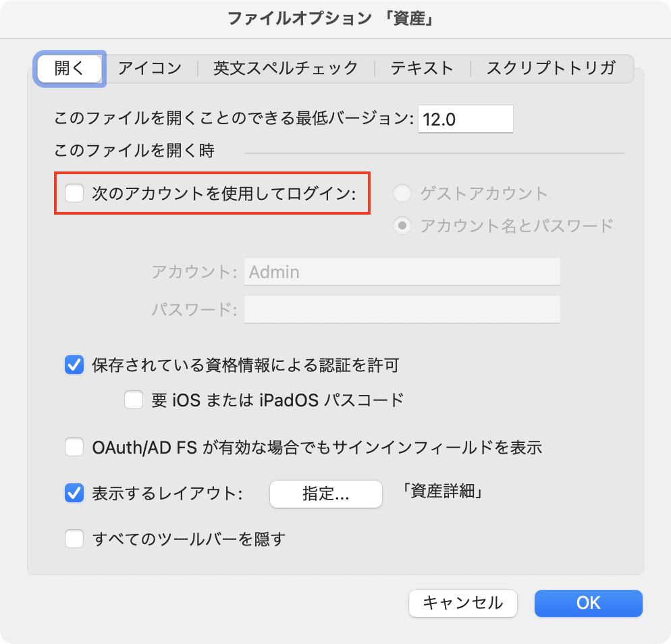This screenshot has width=671, height=644.
Task: Select the 開く tab
Action: (x=70, y=67)
